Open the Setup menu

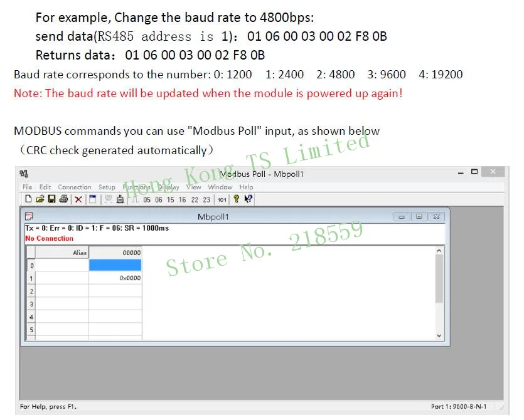tap(107, 187)
